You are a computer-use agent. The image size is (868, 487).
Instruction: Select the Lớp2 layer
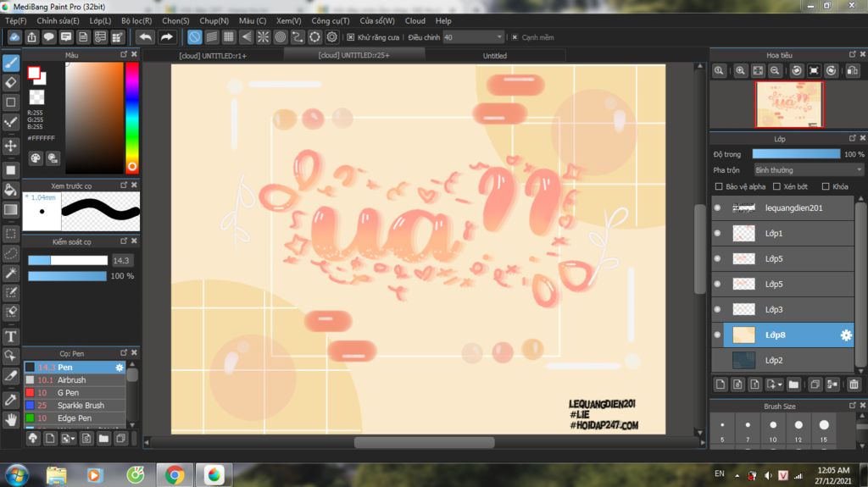(783, 360)
